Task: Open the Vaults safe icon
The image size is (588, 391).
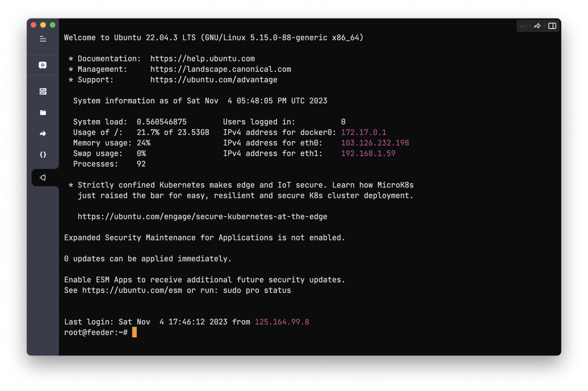Action: click(x=43, y=65)
